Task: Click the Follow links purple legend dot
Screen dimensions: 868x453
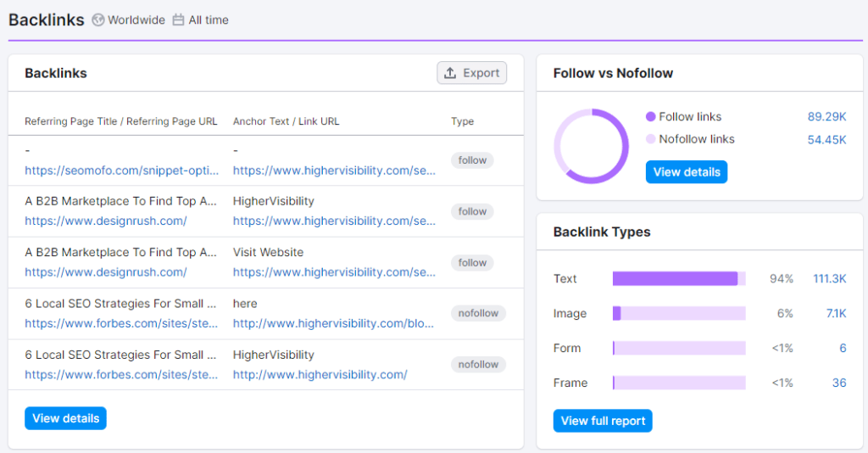Action: [650, 116]
